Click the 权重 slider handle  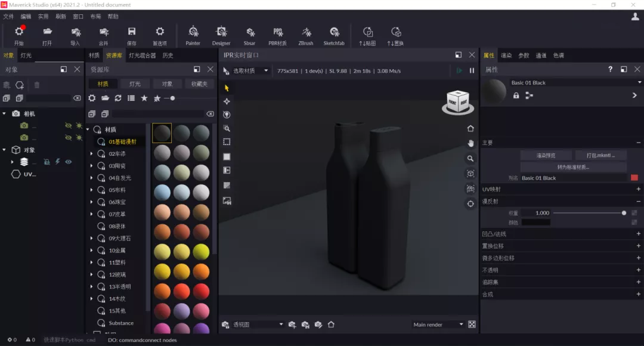click(624, 213)
